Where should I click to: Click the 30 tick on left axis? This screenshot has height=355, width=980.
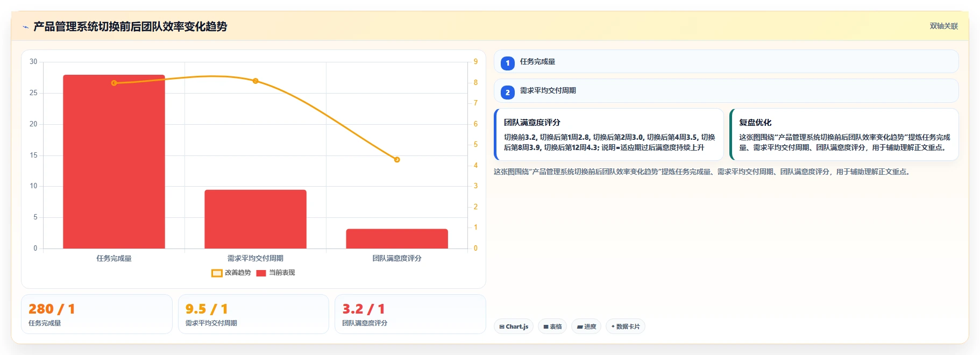point(33,62)
